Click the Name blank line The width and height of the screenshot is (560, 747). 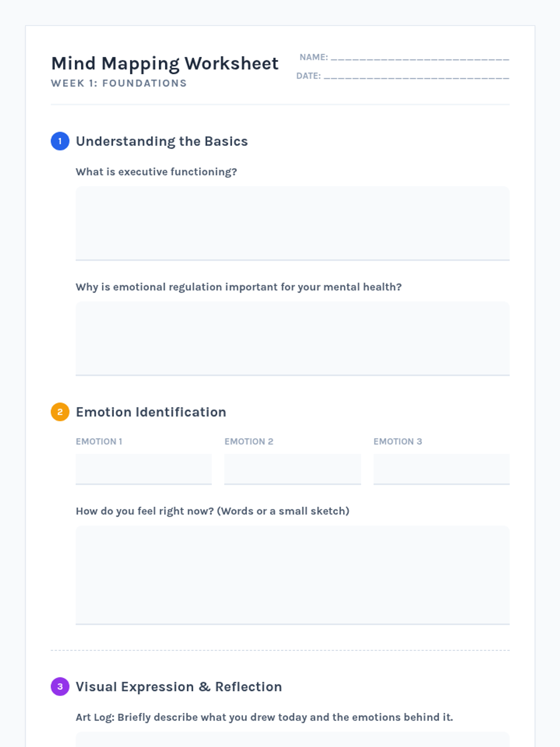420,58
